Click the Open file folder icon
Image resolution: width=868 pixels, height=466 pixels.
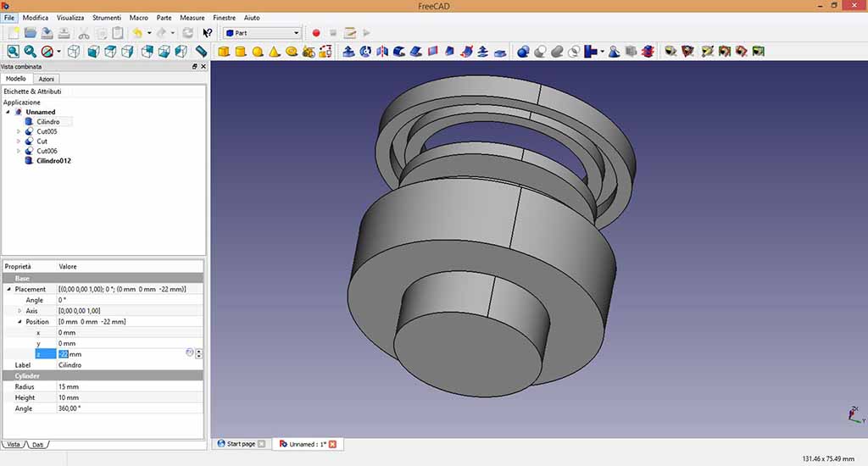coord(31,33)
